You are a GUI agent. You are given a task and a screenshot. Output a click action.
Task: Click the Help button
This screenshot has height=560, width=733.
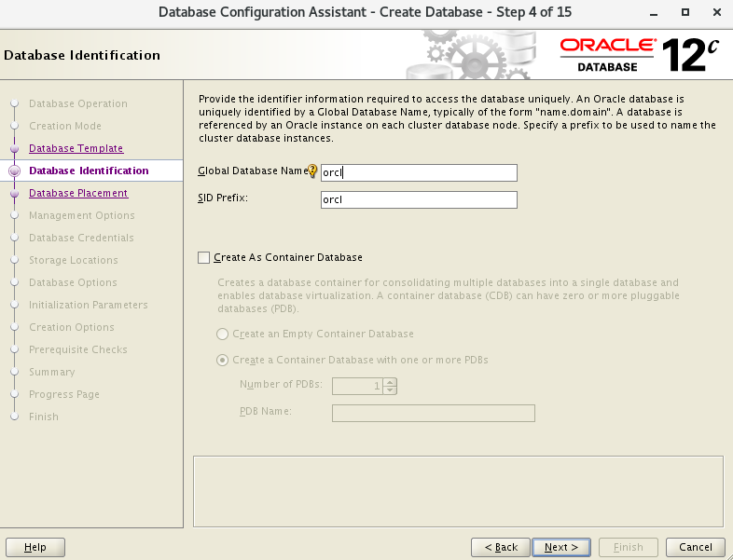pos(35,547)
